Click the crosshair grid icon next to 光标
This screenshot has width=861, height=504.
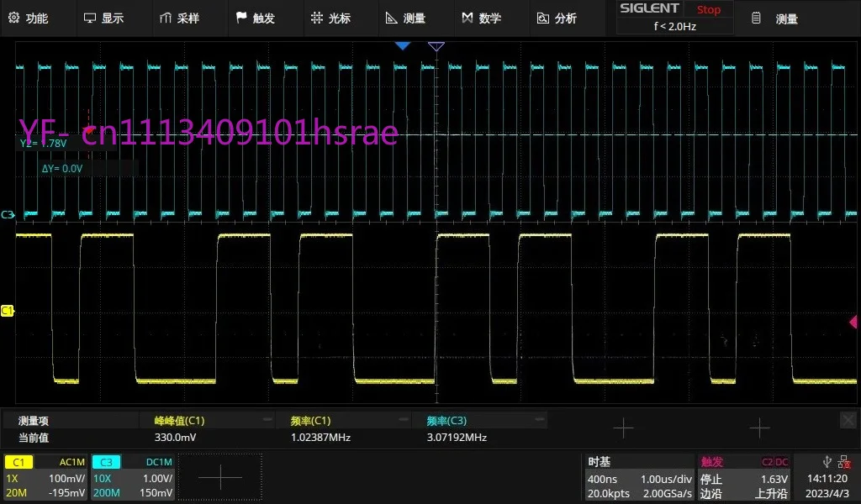[x=317, y=18]
